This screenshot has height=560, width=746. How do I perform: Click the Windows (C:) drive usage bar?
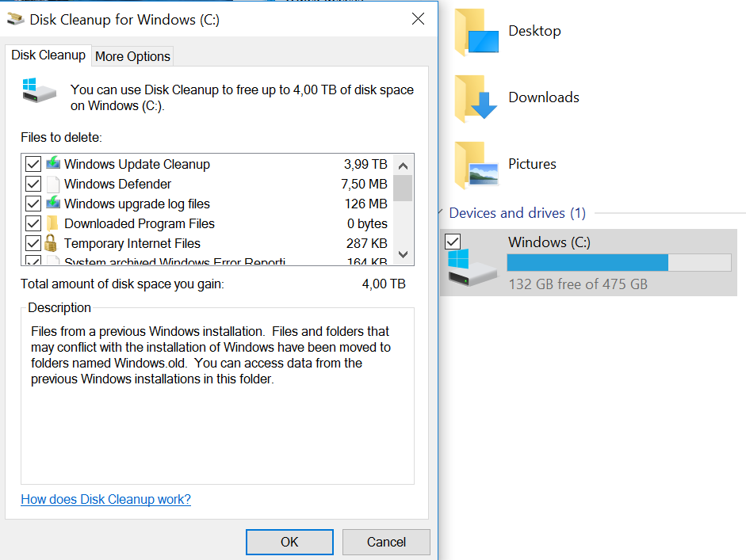click(x=618, y=263)
